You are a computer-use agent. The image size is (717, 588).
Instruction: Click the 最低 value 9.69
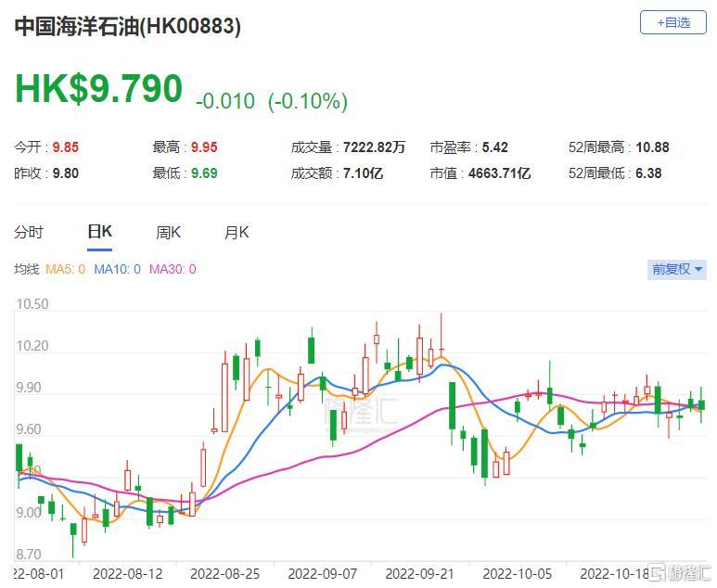pos(204,173)
